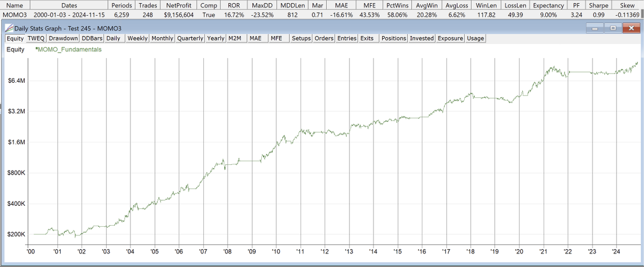Click the 16.72% ROR value

(x=234, y=15)
